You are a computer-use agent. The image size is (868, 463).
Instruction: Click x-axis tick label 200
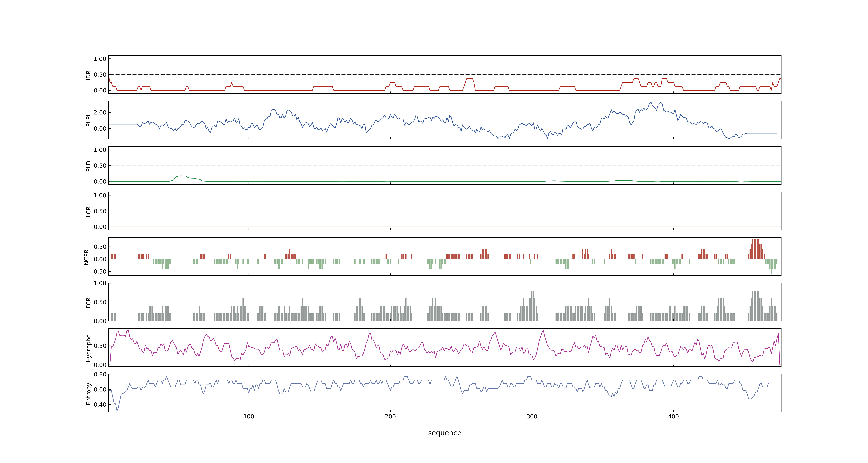390,416
